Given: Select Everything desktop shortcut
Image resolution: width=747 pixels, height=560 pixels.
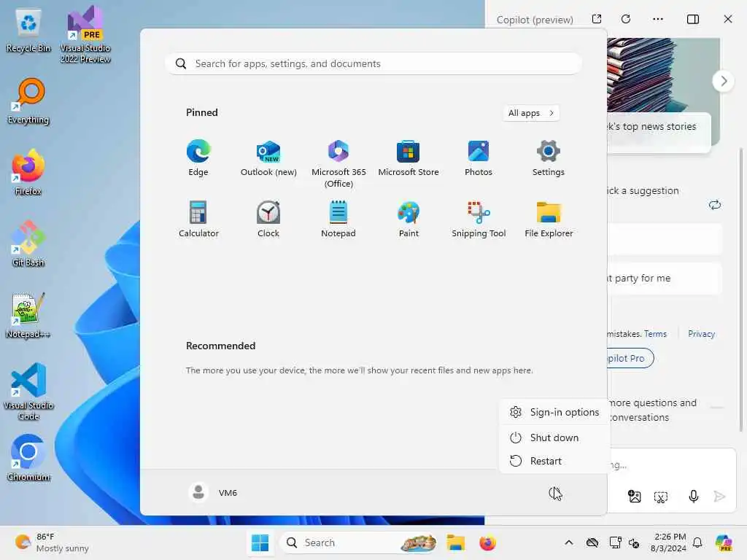Looking at the screenshot, I should pos(28,101).
